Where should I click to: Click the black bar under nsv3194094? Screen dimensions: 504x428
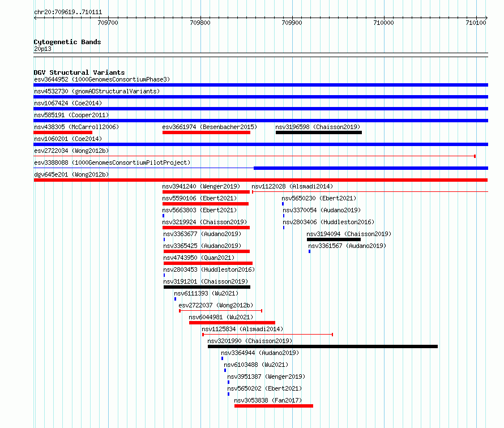(334, 239)
